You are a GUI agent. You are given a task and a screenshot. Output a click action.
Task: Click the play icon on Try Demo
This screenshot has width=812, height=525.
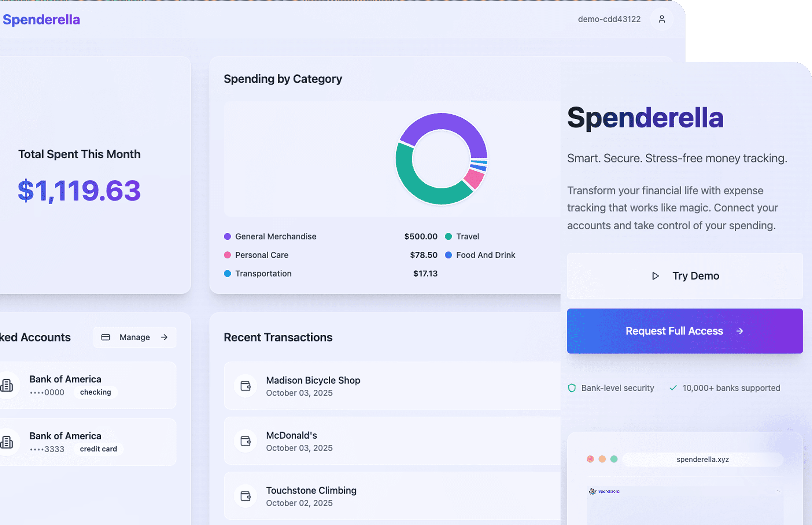coord(655,276)
